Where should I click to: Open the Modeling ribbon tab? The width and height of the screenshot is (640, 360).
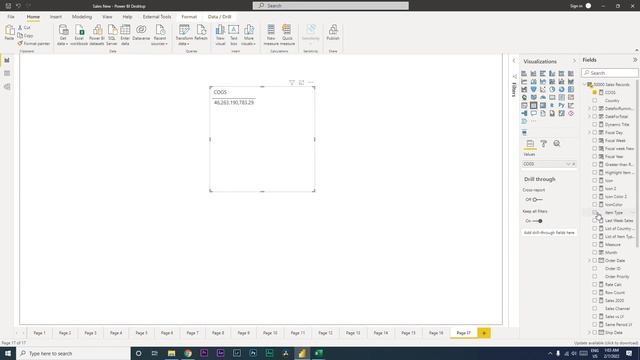[82, 17]
